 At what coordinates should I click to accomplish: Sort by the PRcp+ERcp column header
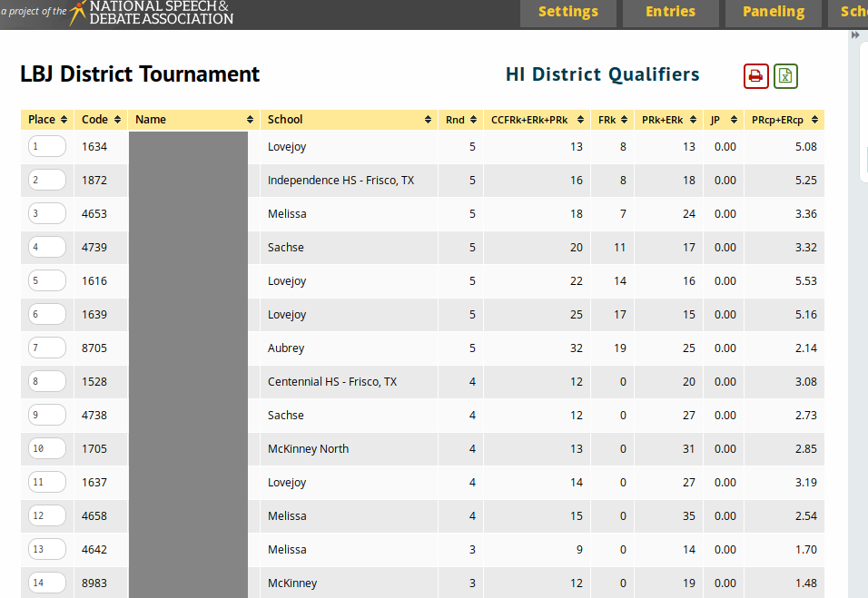pyautogui.click(x=784, y=120)
